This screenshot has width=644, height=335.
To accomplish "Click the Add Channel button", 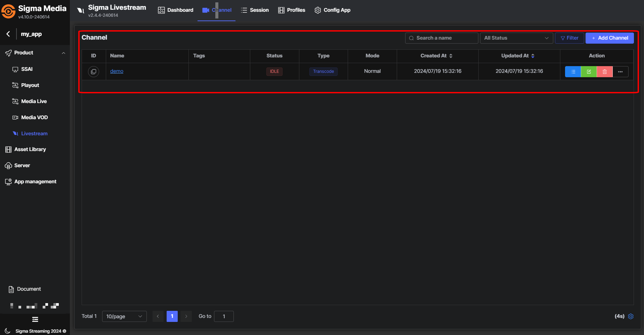I will point(609,38).
